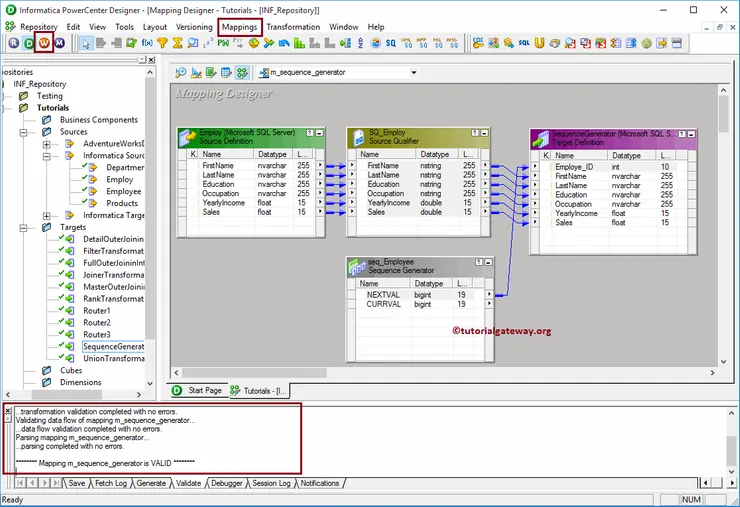Select the Cubes folder
The width and height of the screenshot is (740, 507).
pyautogui.click(x=71, y=371)
